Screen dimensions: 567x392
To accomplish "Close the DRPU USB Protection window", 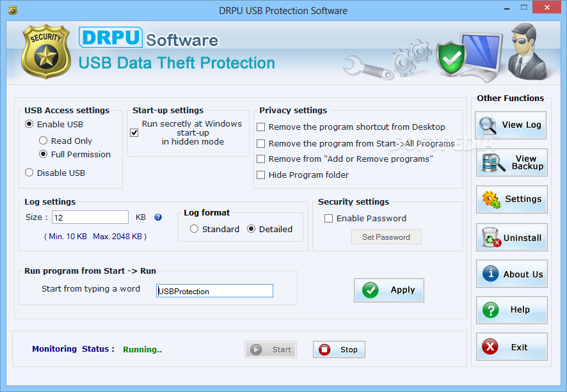I will point(547,8).
